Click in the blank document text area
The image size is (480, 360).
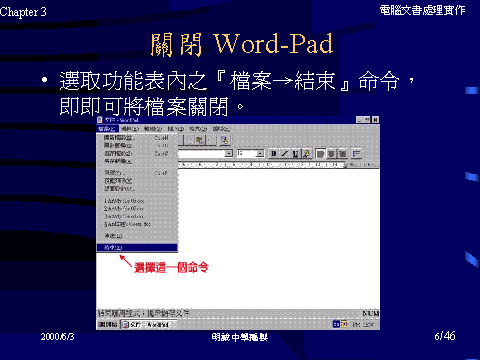279,238
